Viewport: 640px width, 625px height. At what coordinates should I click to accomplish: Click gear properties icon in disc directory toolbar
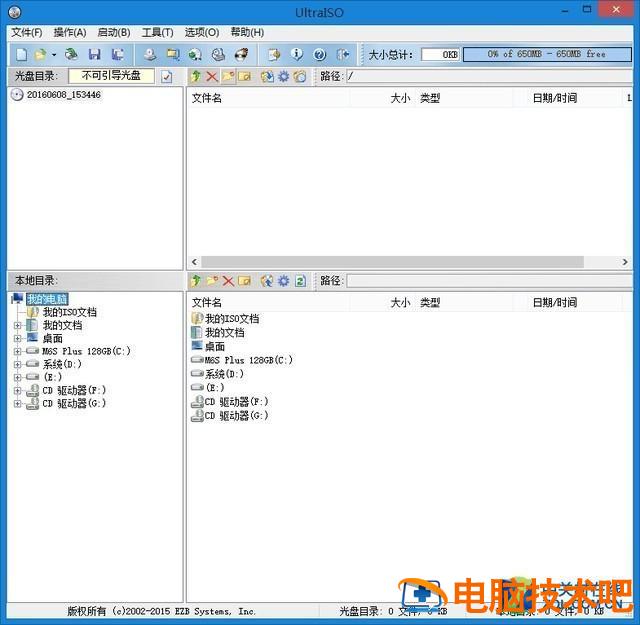click(284, 76)
